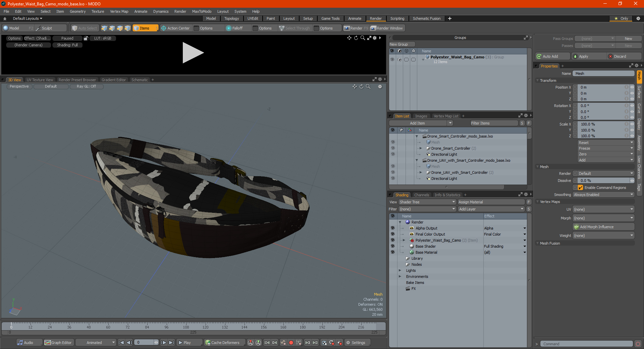Toggle visibility of Alpha Output layer
The image size is (644, 349).
point(393,228)
